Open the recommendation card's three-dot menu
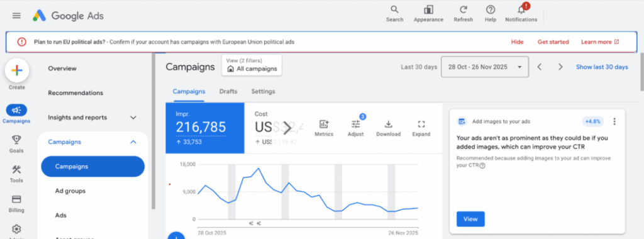Viewport: 644px width, 239px height. tap(614, 121)
